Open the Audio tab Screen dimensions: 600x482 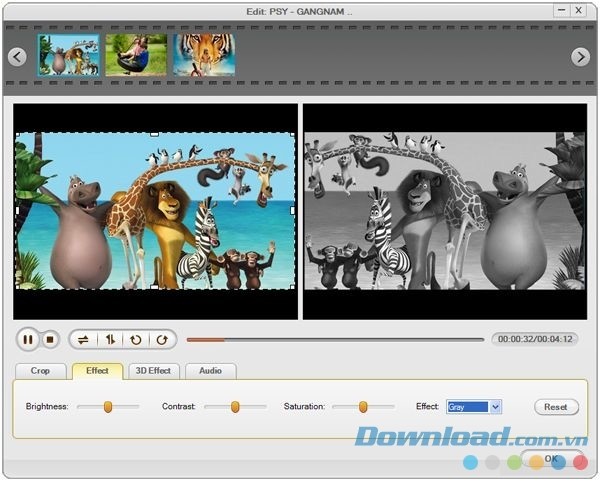click(x=210, y=371)
